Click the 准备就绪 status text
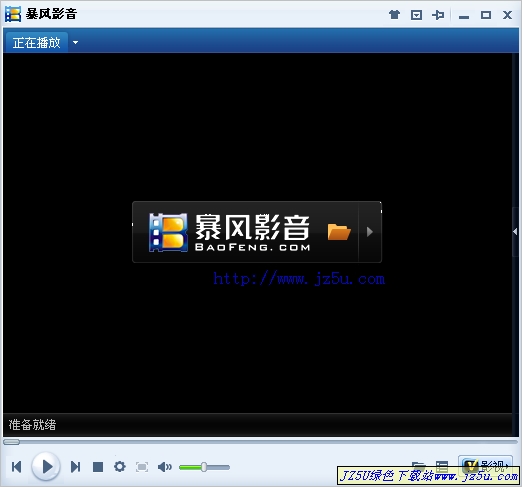This screenshot has height=487, width=522. coord(32,425)
